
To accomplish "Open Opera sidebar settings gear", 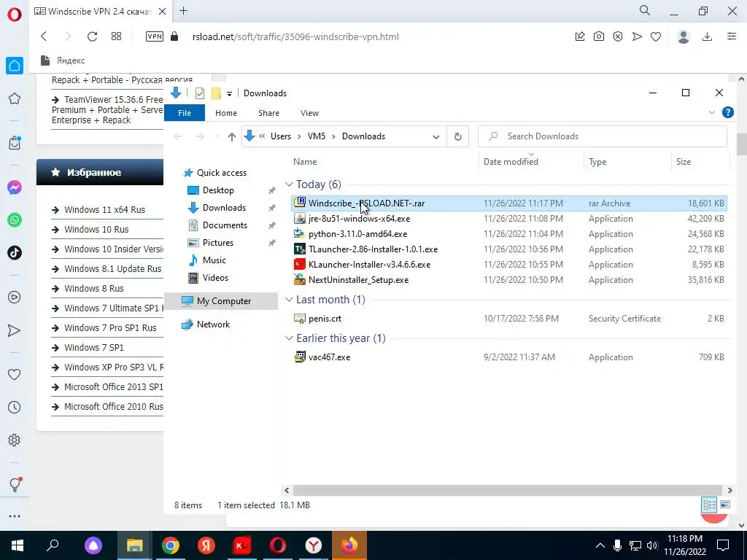I will coord(15,440).
